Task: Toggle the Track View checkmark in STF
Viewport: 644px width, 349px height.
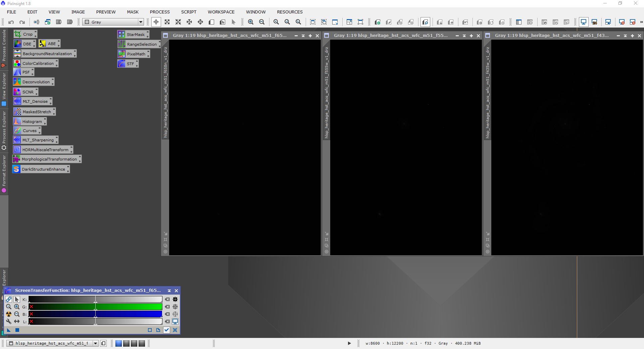Action: (166, 330)
